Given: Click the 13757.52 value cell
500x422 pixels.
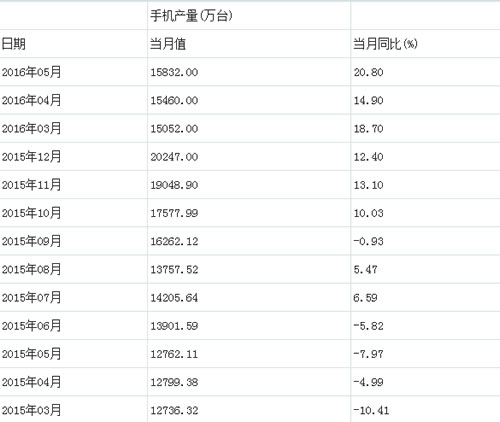Looking at the screenshot, I should [x=174, y=270].
